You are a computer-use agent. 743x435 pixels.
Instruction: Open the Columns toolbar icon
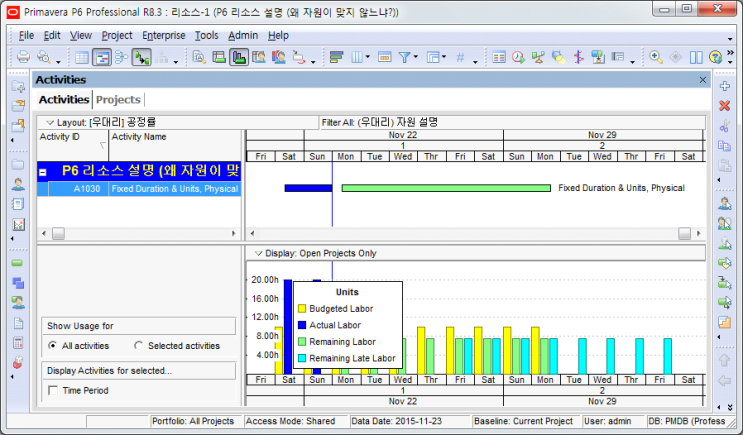357,58
